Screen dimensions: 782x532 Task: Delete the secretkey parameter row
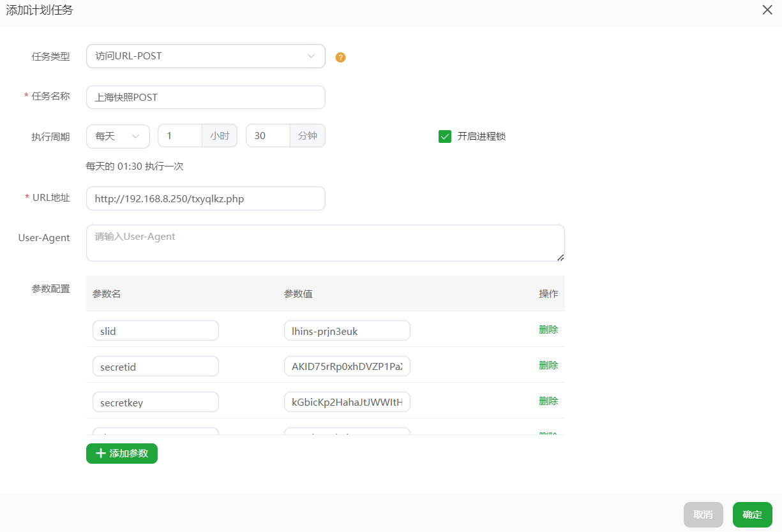548,401
